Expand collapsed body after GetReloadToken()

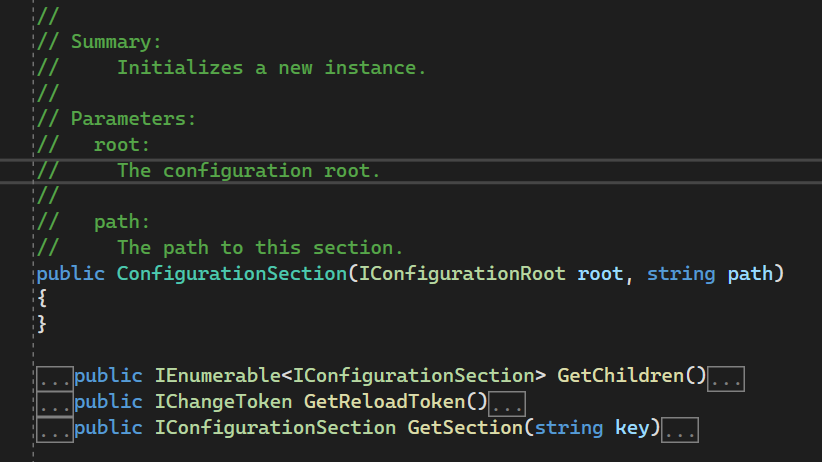(x=508, y=403)
